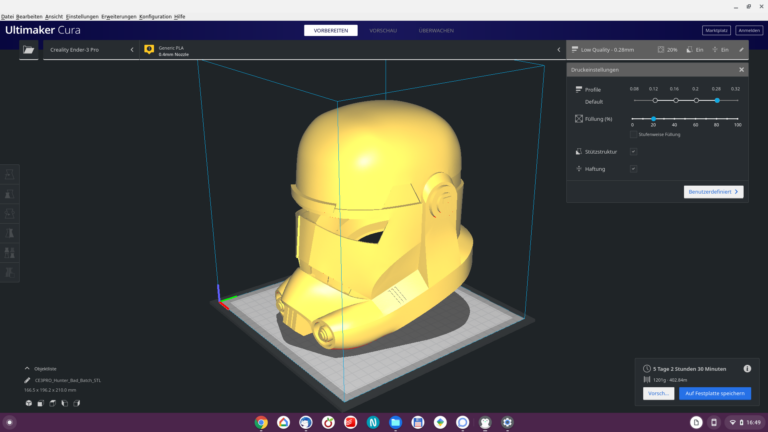
Task: Switch to the VORSCHAU tab
Action: [x=383, y=31]
